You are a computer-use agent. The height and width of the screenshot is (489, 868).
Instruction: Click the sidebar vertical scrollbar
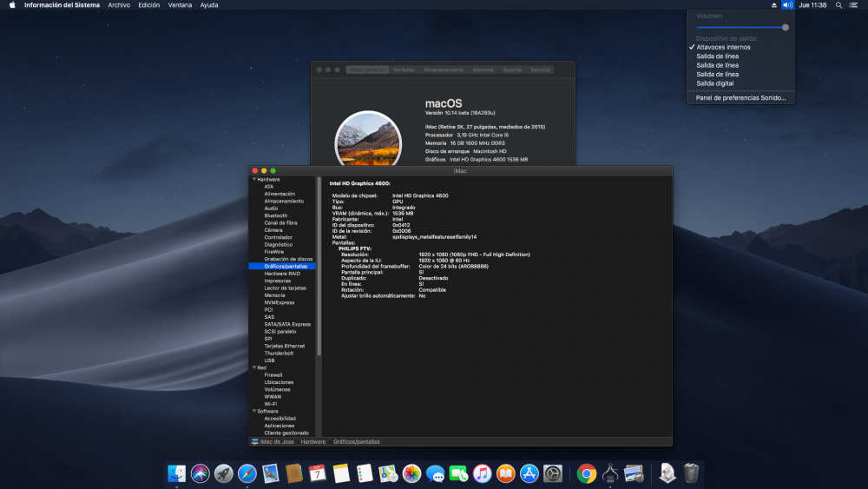pos(319,266)
